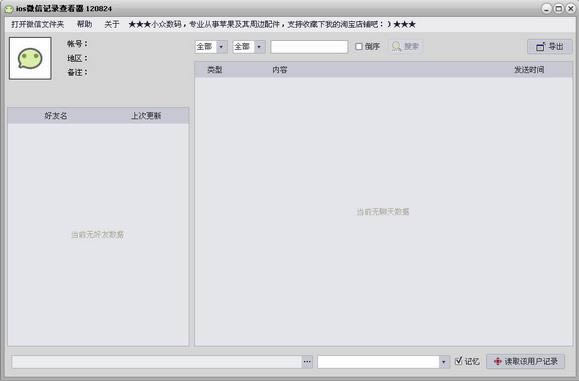Open the 关于 menu
579x381 pixels.
(112, 24)
